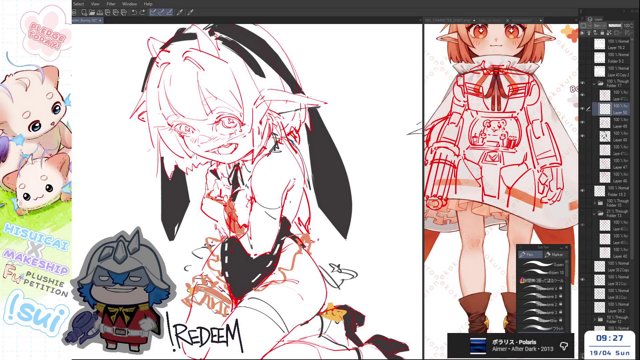Select the フラット brush in Sub Tool list
The image size is (640, 360).
[542, 328]
